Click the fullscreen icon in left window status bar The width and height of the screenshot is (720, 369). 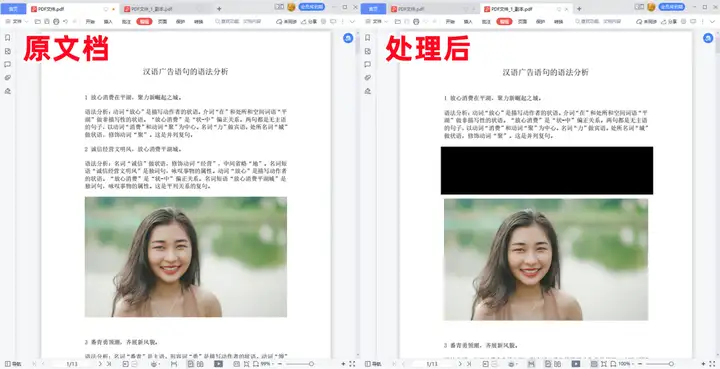352,363
